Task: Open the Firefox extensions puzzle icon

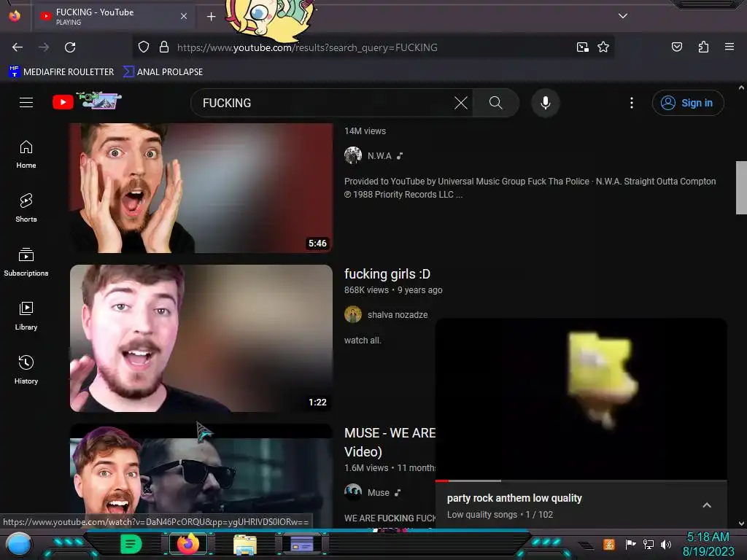Action: click(703, 47)
